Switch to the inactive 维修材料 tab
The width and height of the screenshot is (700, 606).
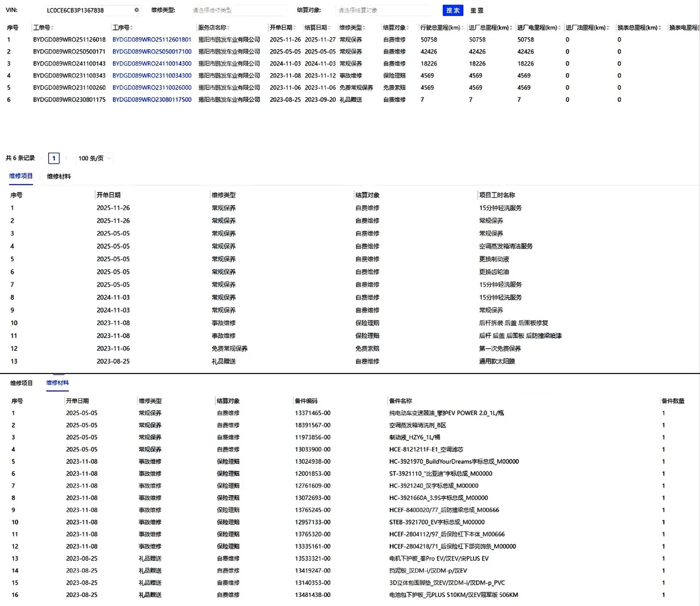click(x=59, y=177)
